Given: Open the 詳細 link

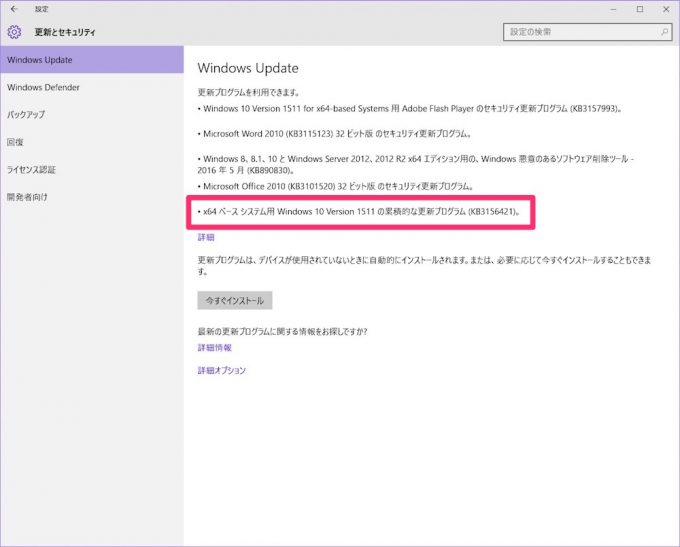Looking at the screenshot, I should (x=206, y=237).
